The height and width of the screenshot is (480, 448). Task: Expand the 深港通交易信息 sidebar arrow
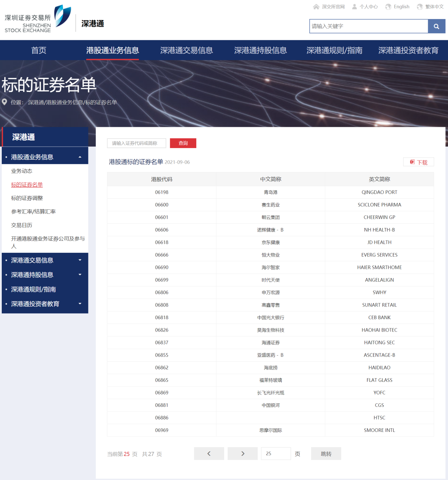pyautogui.click(x=80, y=260)
